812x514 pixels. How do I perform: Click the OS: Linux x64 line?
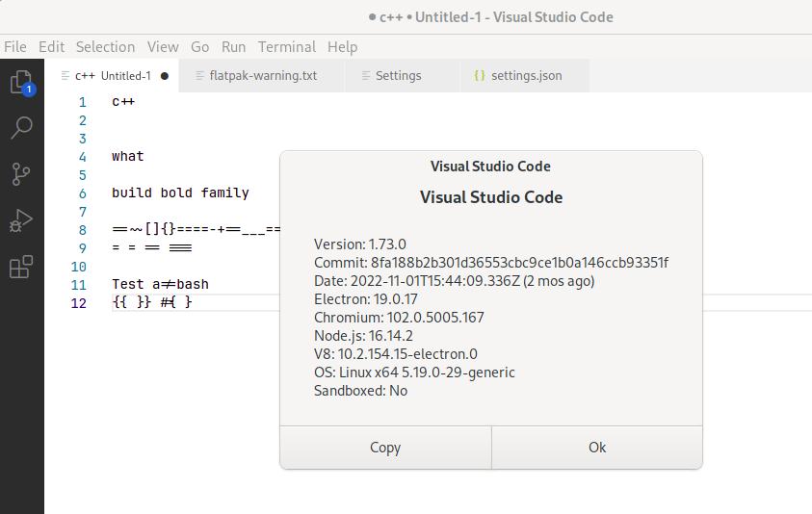pos(414,373)
